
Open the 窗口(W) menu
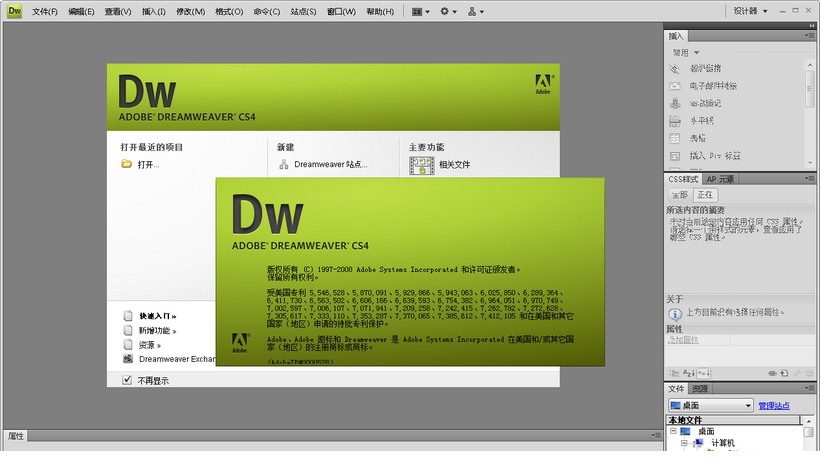click(x=341, y=12)
